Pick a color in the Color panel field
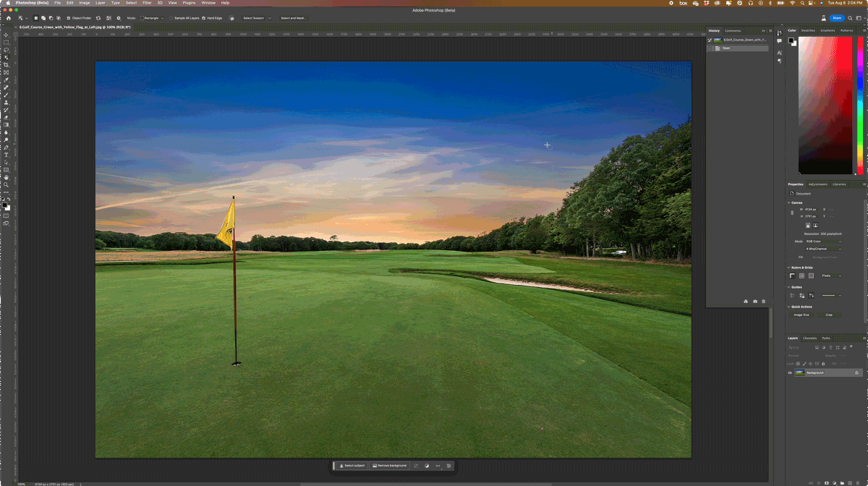Image resolution: width=868 pixels, height=486 pixels. pos(825,105)
